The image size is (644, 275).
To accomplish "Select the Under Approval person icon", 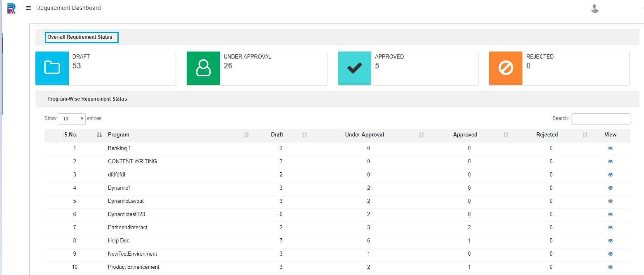I will [203, 68].
